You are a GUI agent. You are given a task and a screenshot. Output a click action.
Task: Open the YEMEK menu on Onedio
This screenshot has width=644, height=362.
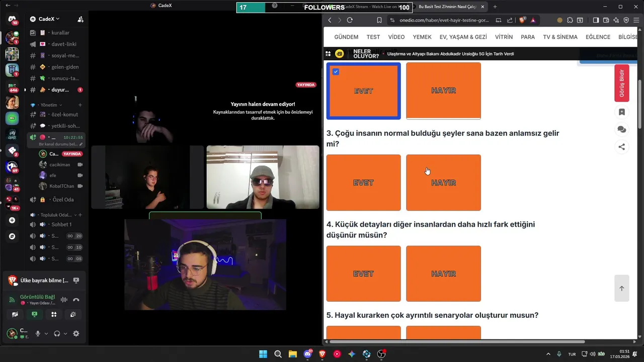tap(422, 37)
